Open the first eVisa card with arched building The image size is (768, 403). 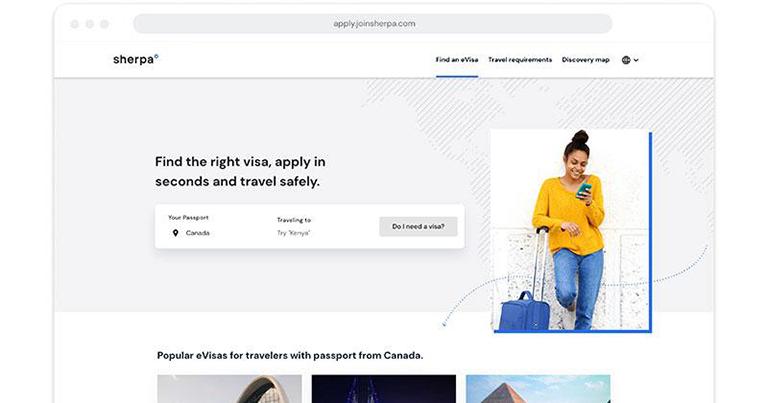229,389
